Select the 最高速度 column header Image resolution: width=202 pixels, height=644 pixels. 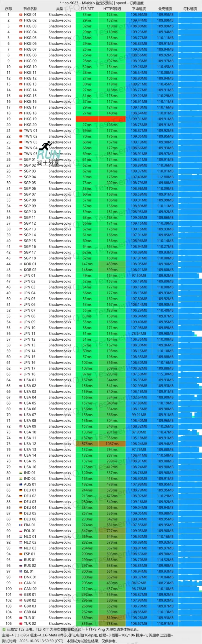click(x=165, y=9)
